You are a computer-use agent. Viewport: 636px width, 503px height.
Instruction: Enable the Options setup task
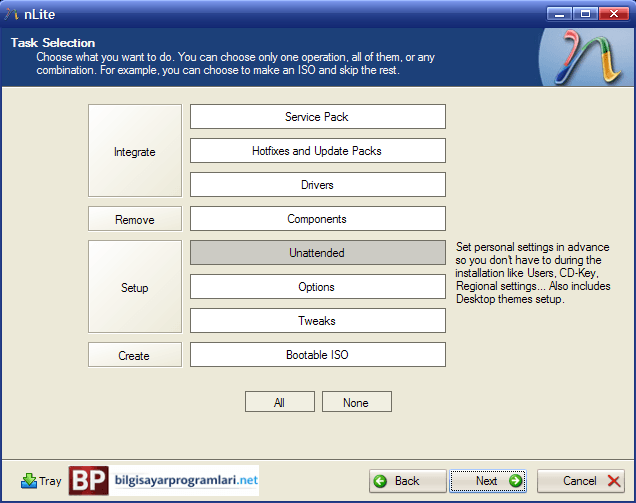318,287
